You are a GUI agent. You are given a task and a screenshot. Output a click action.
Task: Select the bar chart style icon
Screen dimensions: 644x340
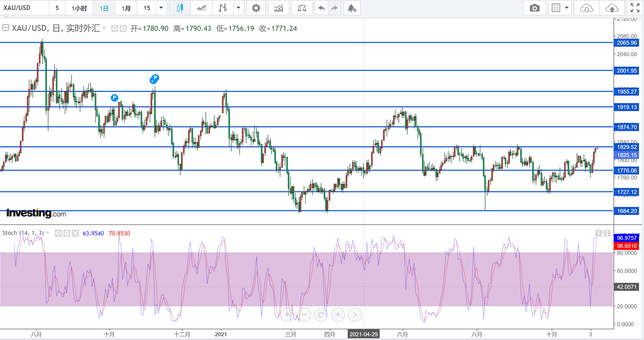(x=222, y=8)
